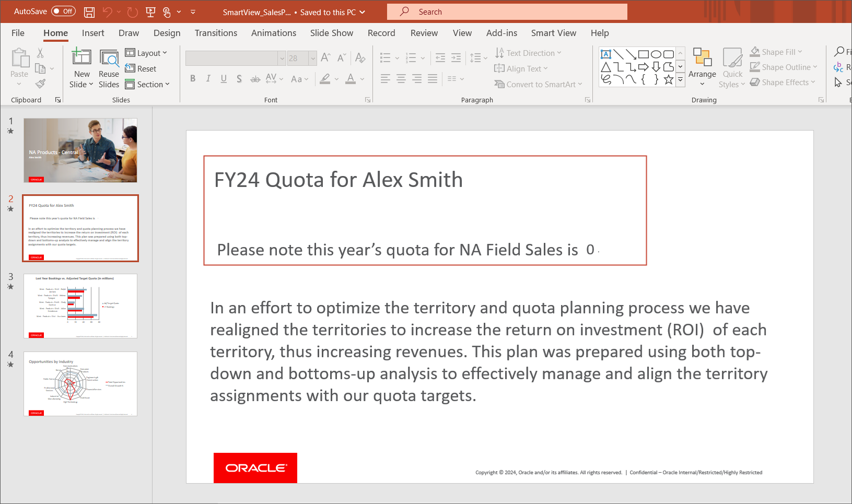This screenshot has width=852, height=504.
Task: Expand Section dropdown
Action: tap(147, 84)
